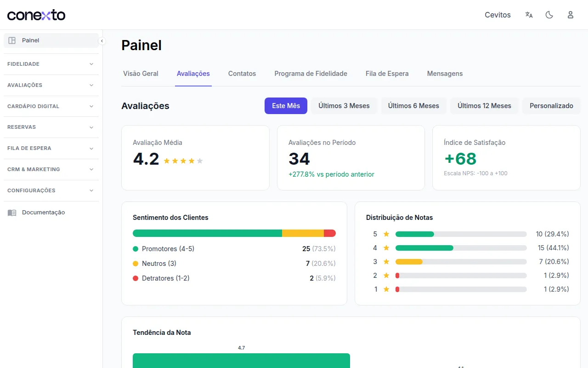
Task: Click the 34 Avaliações no Período value
Action: click(299, 159)
